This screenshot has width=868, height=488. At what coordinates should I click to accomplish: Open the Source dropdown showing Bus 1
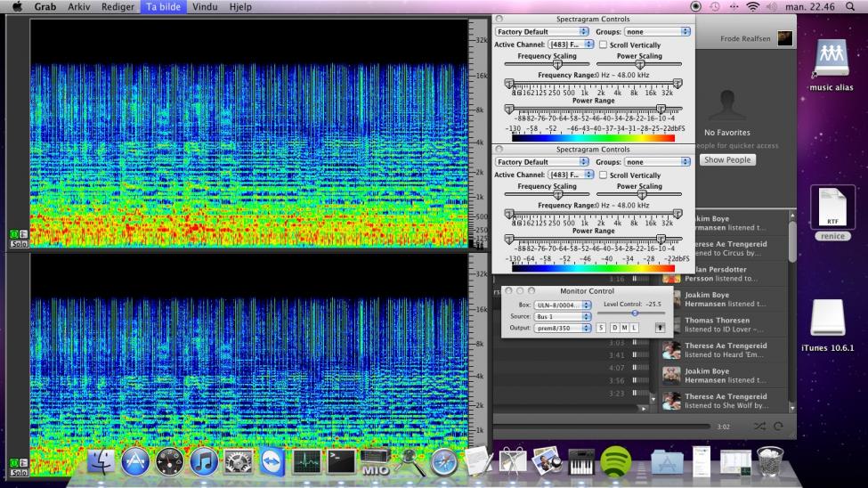coord(562,316)
